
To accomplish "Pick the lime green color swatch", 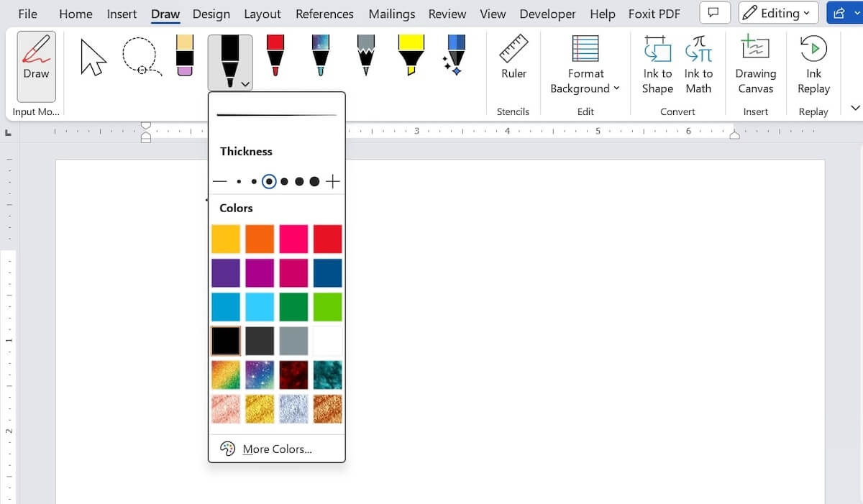I will pyautogui.click(x=328, y=307).
